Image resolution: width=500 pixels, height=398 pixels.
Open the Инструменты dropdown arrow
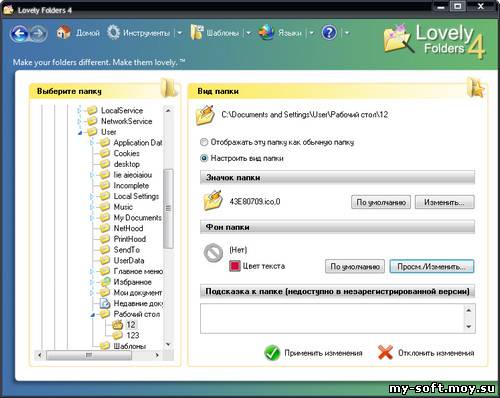point(180,33)
